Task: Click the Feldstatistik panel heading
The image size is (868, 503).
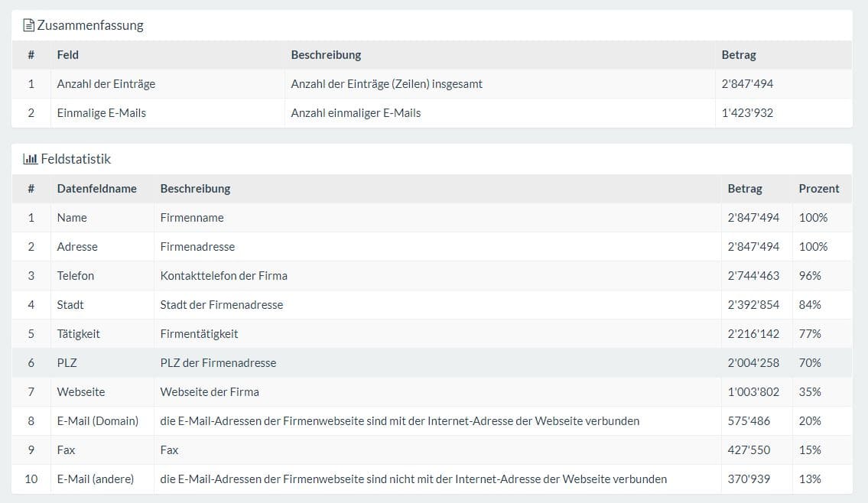Action: tap(76, 159)
